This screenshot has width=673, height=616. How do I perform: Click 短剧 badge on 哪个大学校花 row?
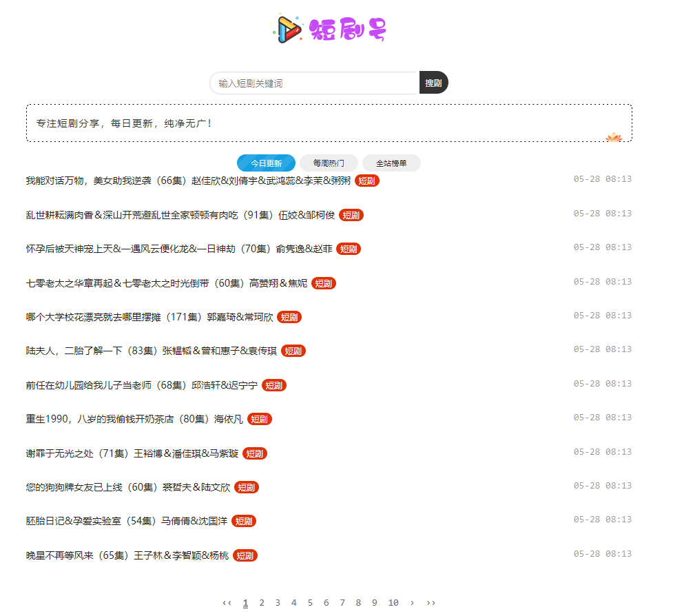289,317
